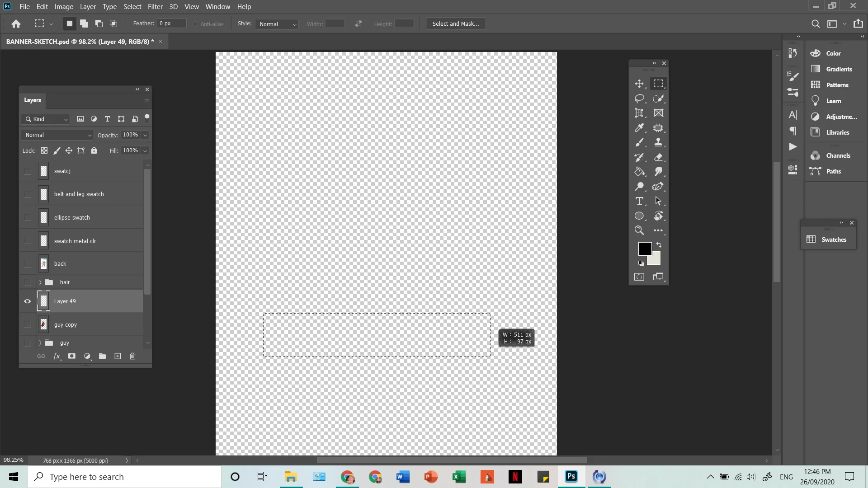Select the Zoom tool in toolbox
The image size is (868, 488).
click(x=639, y=230)
